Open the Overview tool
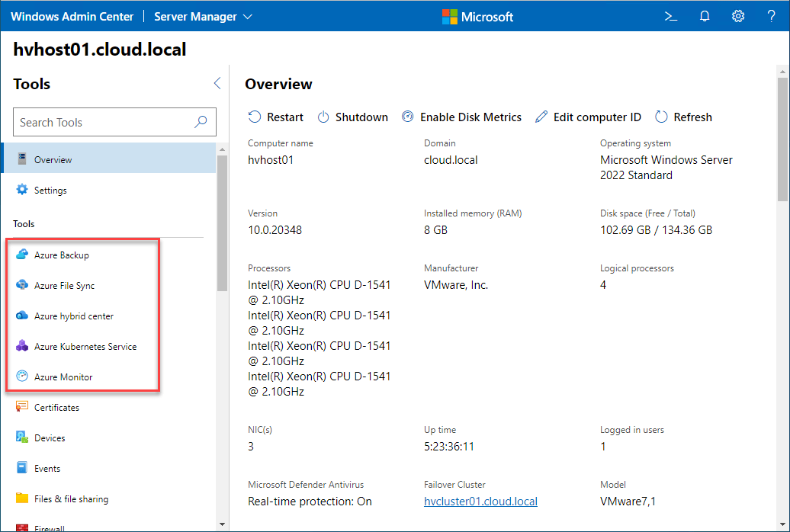Screen dimensions: 790x532 [x=108, y=159]
